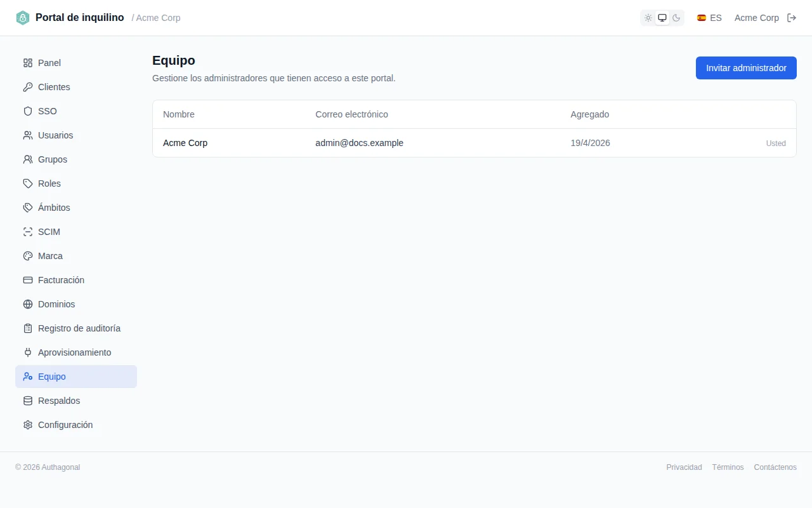Click the palette icon beside Marca
Screen dimensions: 812x508
(28, 256)
